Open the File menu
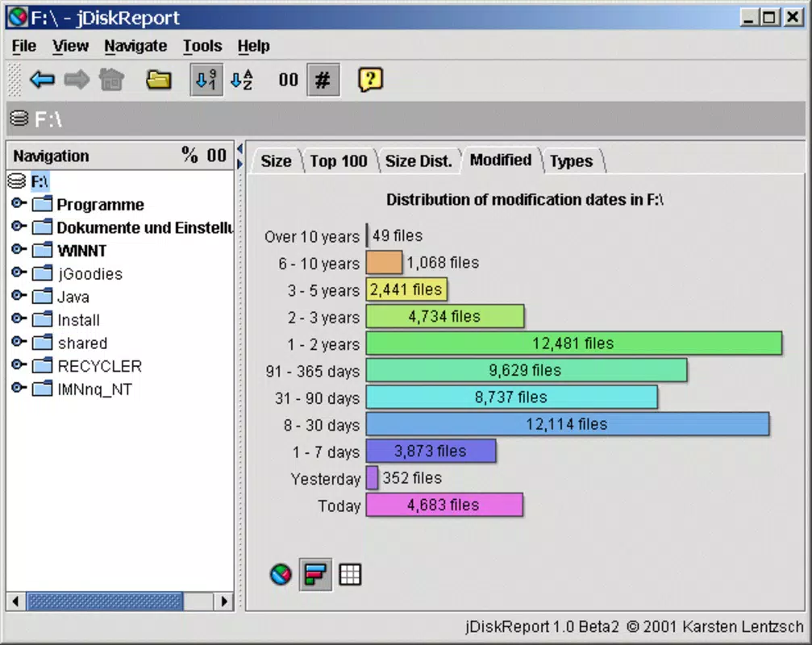 pos(24,46)
